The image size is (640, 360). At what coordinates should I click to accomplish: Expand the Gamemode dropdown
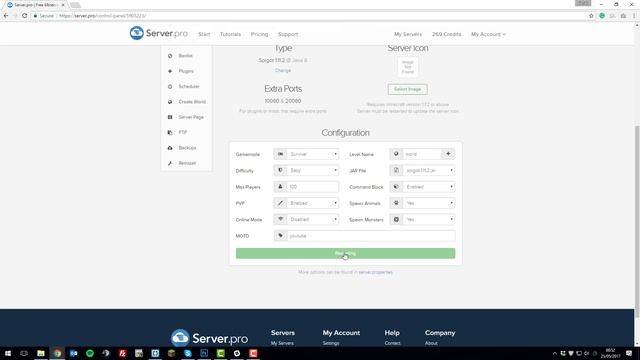pyautogui.click(x=313, y=154)
